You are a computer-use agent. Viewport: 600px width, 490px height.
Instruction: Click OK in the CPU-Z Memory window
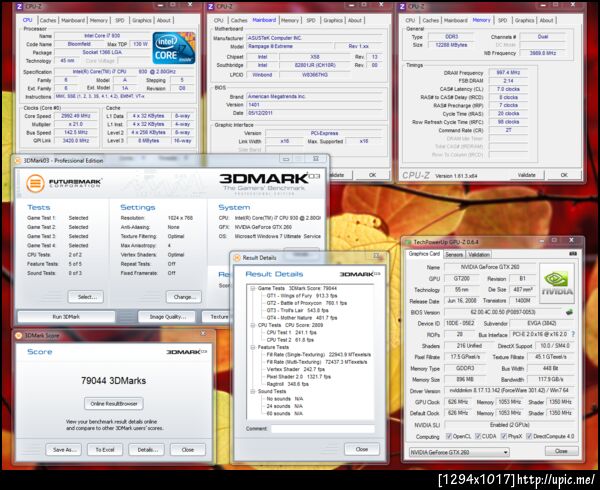click(x=564, y=175)
